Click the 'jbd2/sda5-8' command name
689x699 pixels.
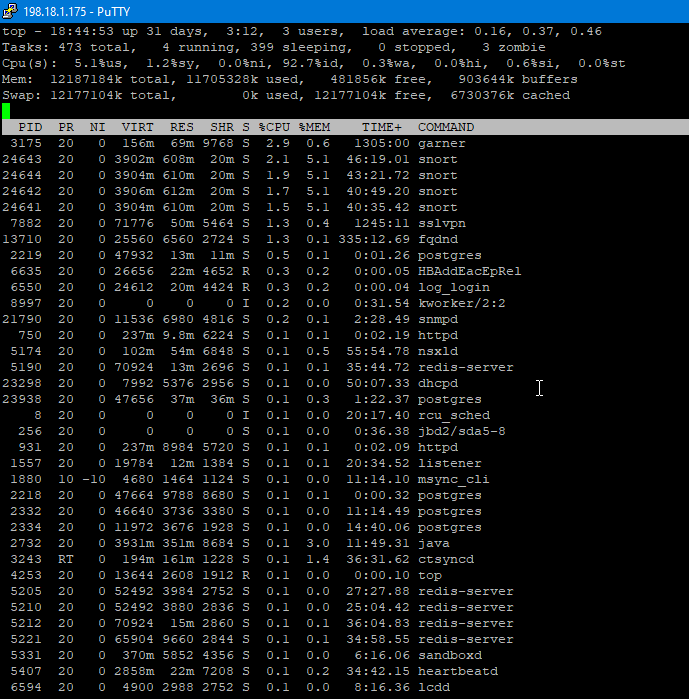[x=462, y=432]
